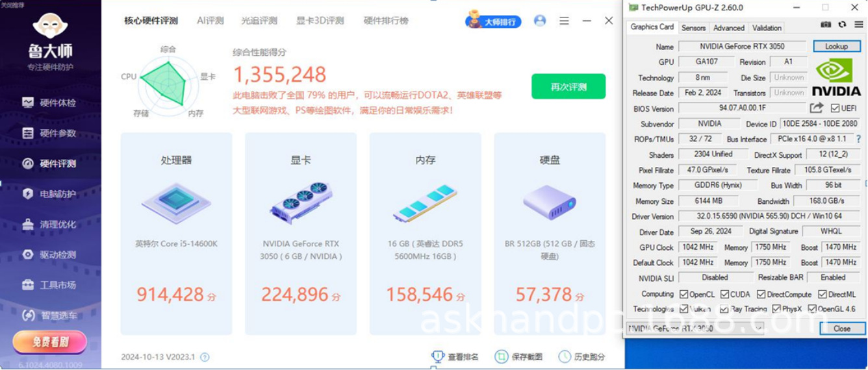
Task: Click the disk score 57,378
Action: pyautogui.click(x=544, y=295)
